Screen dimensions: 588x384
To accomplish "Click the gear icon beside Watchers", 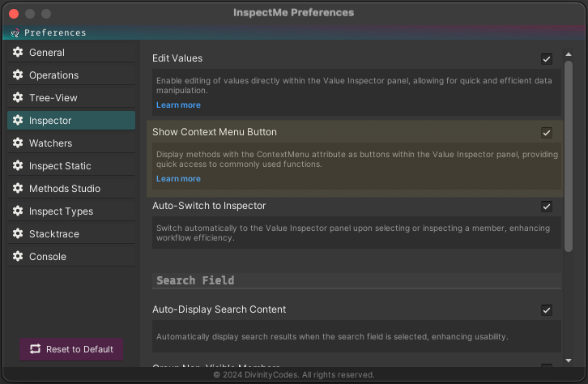I will pyautogui.click(x=18, y=143).
